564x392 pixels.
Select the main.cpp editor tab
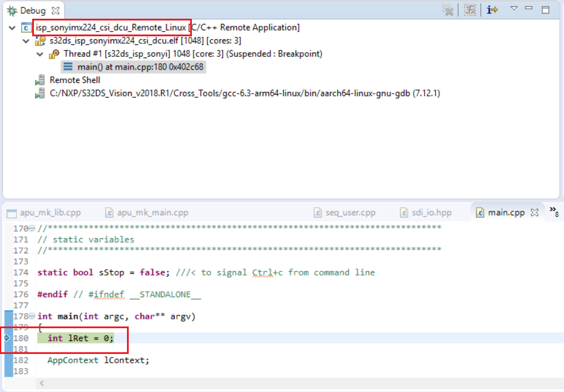click(x=506, y=212)
